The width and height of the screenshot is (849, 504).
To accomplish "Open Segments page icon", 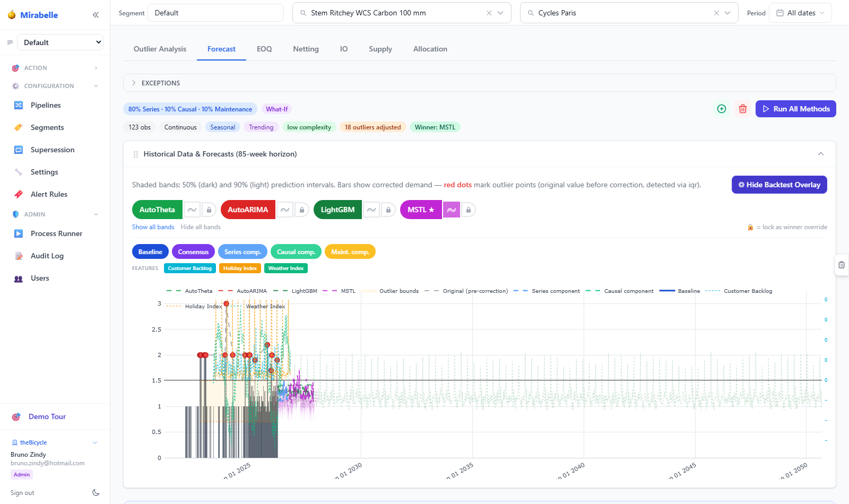I will click(x=19, y=127).
